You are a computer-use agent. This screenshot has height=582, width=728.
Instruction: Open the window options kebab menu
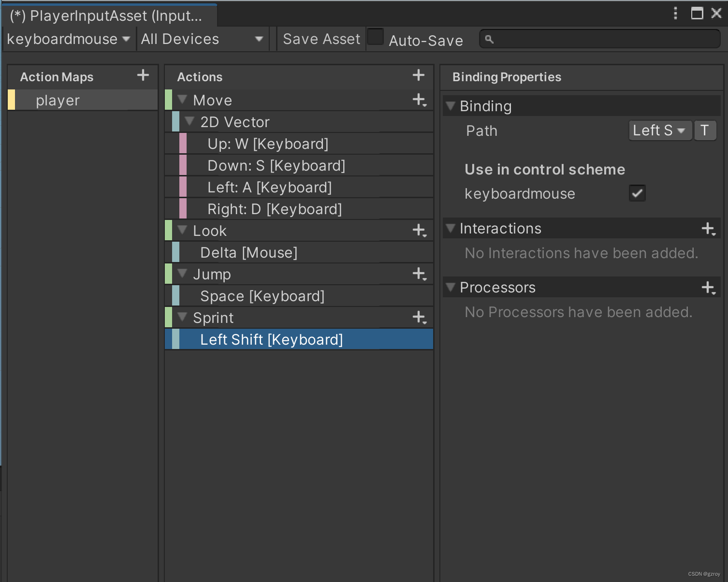point(675,13)
